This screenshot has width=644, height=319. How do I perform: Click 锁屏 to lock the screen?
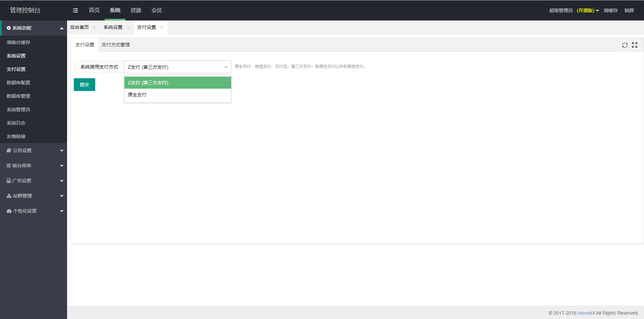click(629, 11)
